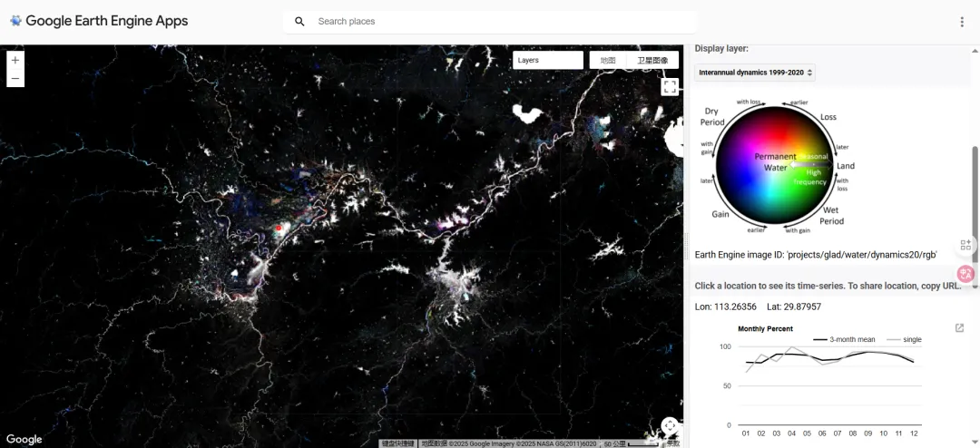Zoom in the map with plus button

pyautogui.click(x=15, y=60)
